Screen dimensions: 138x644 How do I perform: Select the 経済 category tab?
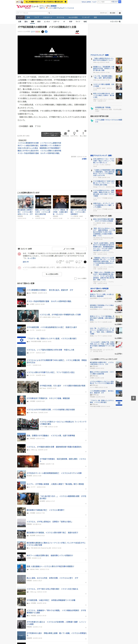pos(39,22)
